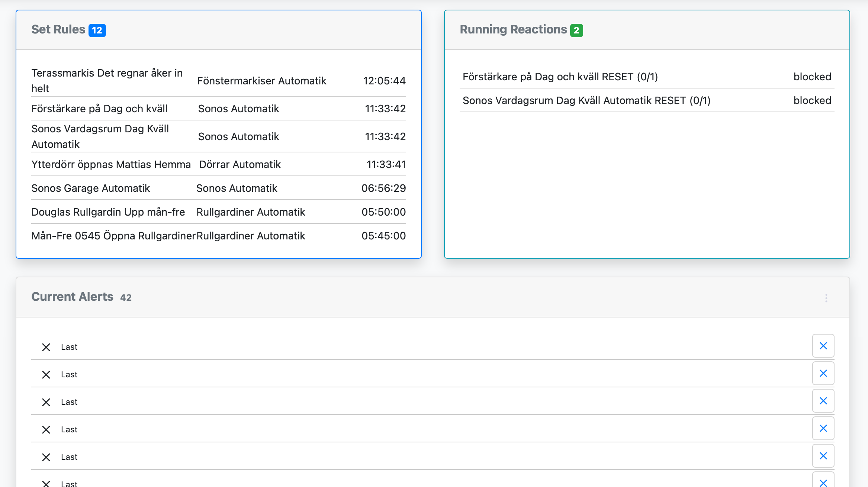Click the Running Reactions count badge 2
Viewport: 868px width, 487px height.
coord(576,30)
